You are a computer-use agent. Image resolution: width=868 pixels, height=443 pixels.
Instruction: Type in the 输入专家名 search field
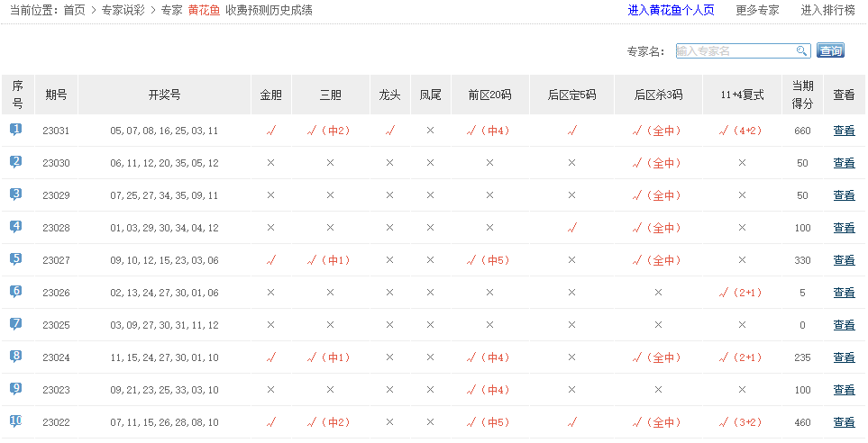[734, 51]
